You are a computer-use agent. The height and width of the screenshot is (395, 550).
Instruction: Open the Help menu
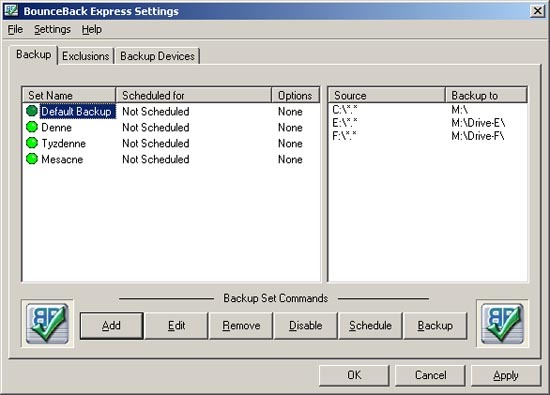(92, 29)
